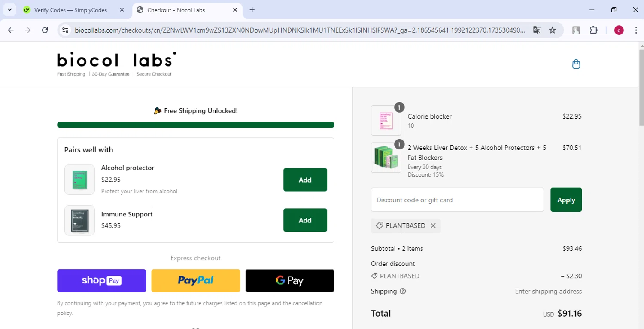Bookmark this page with the star icon
Viewport: 644px width, 329px height.
click(553, 30)
